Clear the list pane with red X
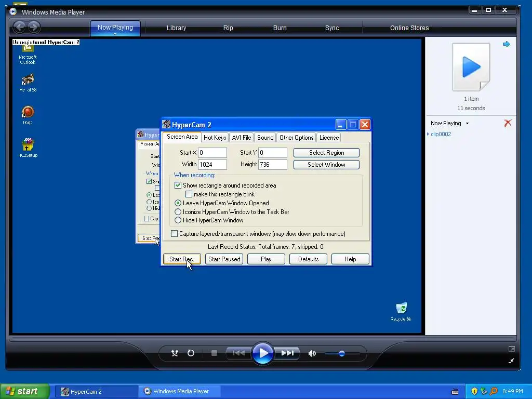This screenshot has width=532, height=399. tap(508, 123)
